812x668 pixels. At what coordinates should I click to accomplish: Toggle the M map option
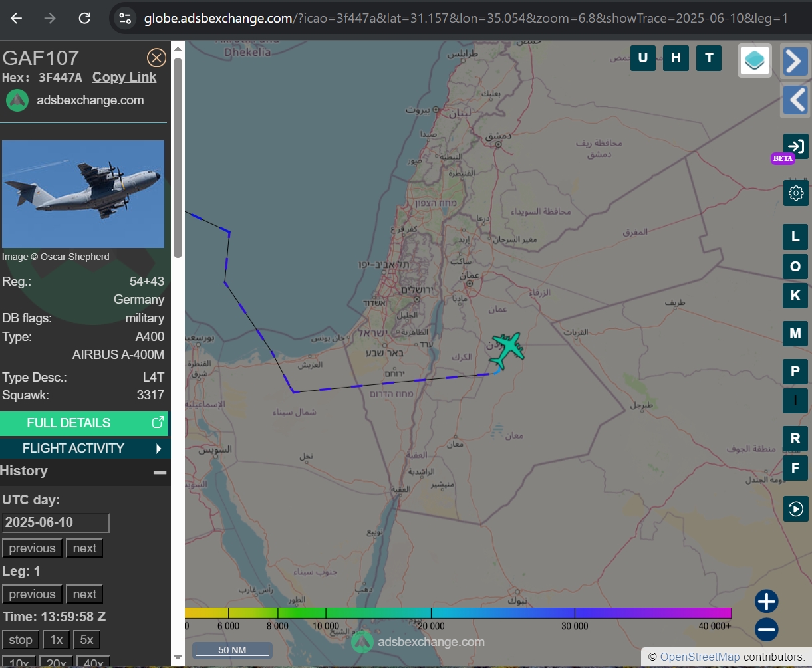pos(795,334)
